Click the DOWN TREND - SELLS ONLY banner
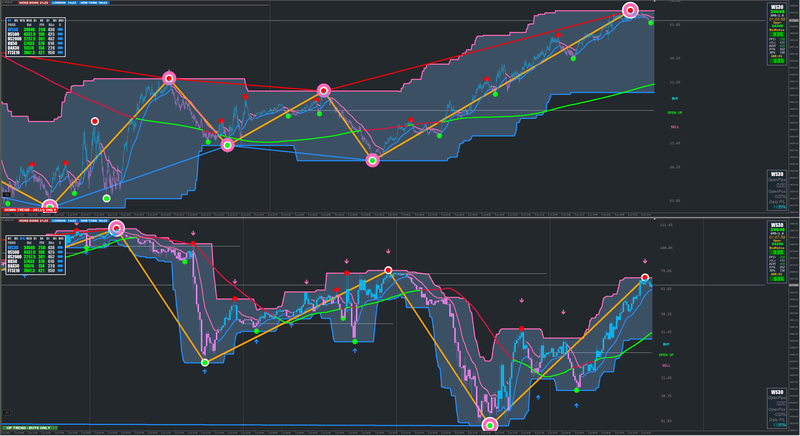 click(x=30, y=210)
